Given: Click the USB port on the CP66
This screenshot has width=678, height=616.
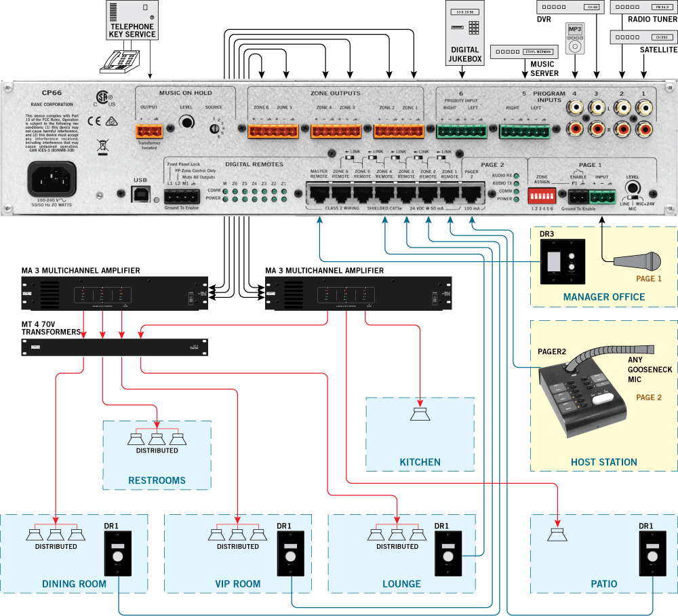Looking at the screenshot, I should (141, 194).
